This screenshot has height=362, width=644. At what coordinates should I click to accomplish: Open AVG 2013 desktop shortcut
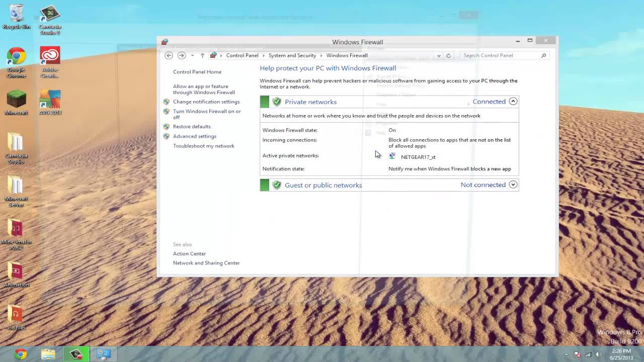click(50, 103)
